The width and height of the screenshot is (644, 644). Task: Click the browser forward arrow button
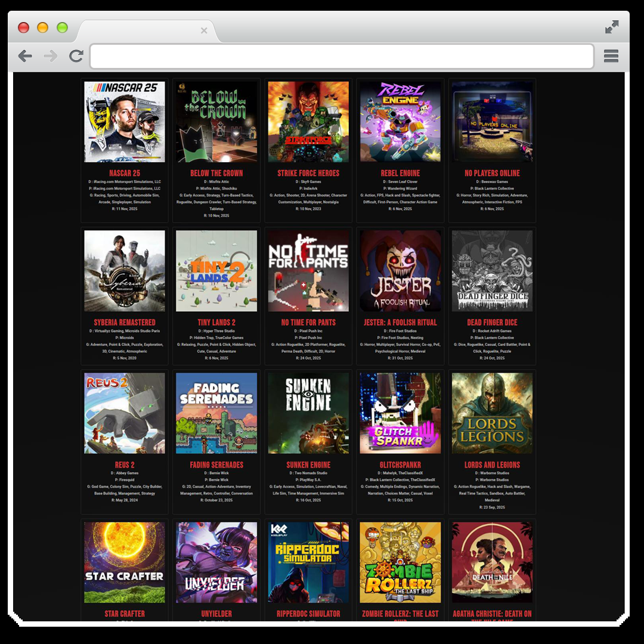click(x=51, y=56)
